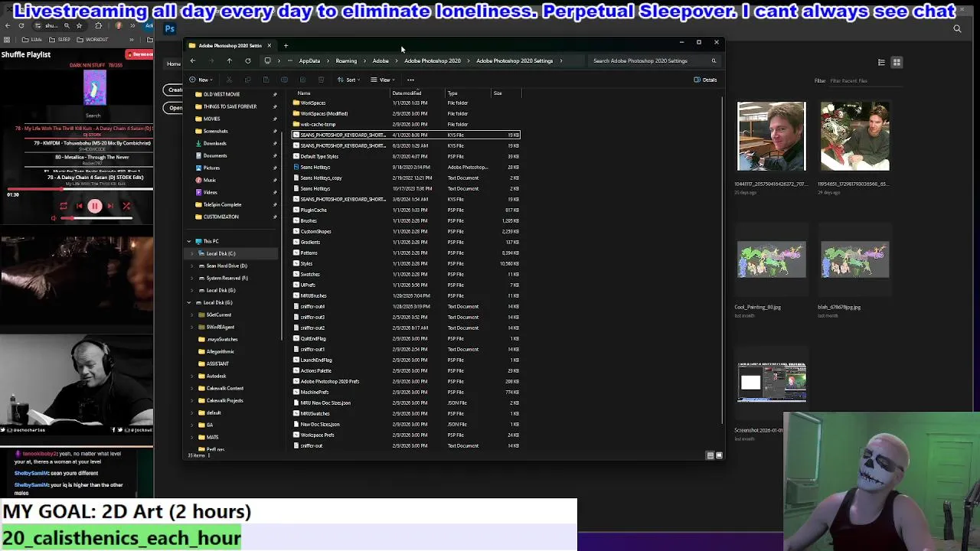Select the Adobe Photoshop 2020 Settings tab
Screen dimensions: 980x551
[x=230, y=45]
